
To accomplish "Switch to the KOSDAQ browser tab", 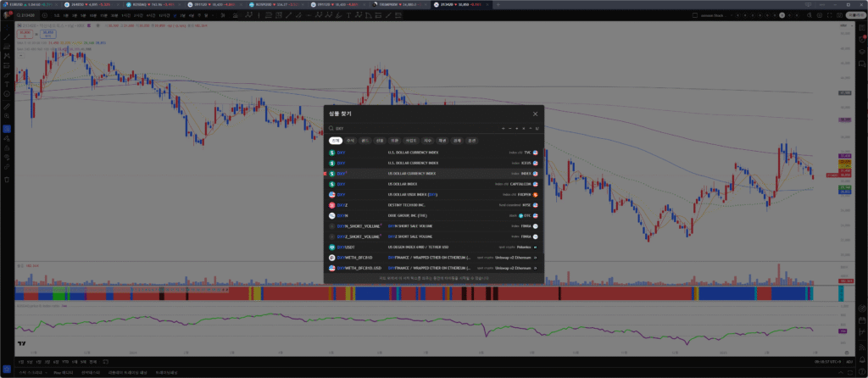I will pos(153,4).
